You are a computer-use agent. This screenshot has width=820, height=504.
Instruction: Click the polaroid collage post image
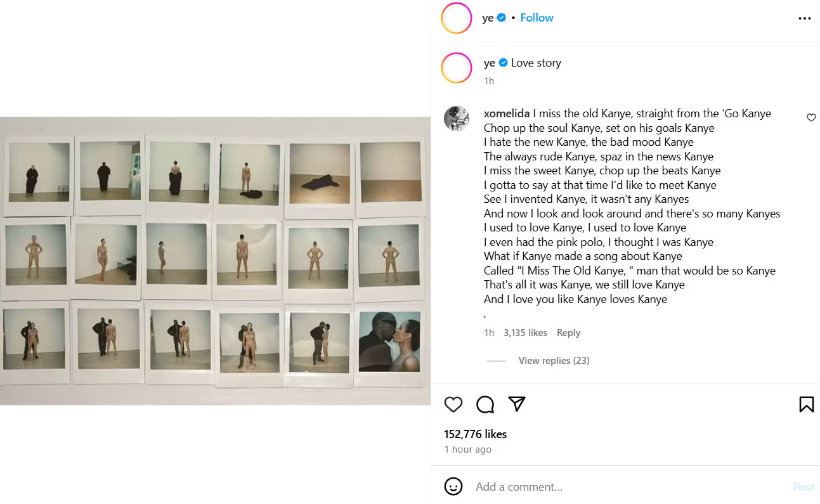click(x=215, y=261)
